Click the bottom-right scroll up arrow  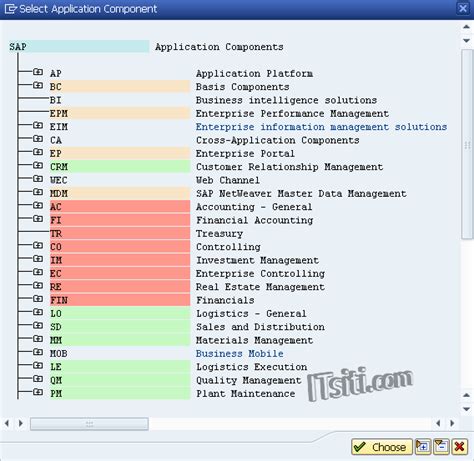pos(467,395)
